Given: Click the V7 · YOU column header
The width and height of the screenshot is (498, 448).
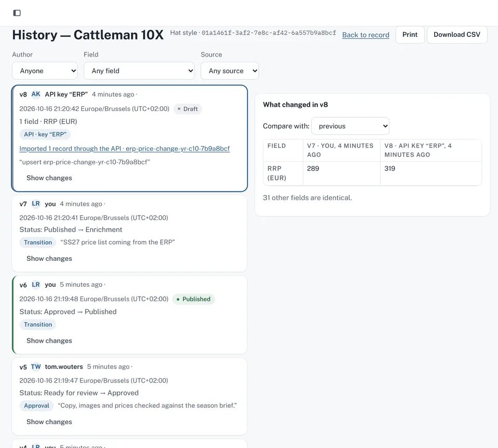Looking at the screenshot, I should click(x=341, y=150).
